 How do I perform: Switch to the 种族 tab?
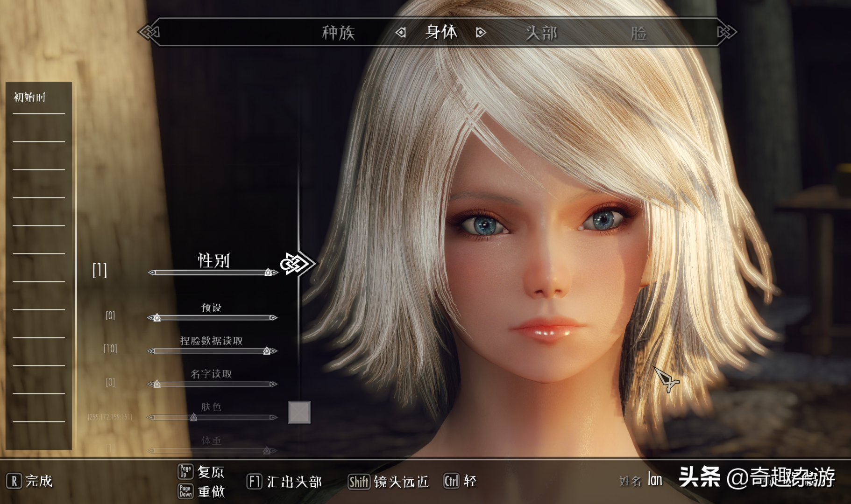click(338, 33)
